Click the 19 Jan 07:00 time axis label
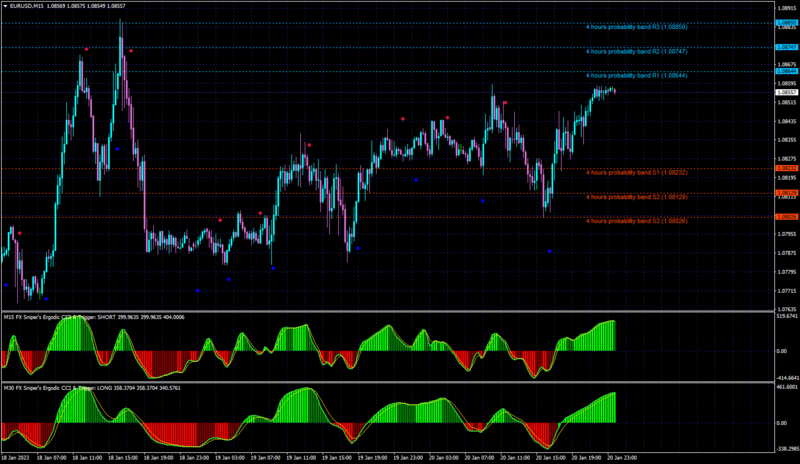 point(265,458)
